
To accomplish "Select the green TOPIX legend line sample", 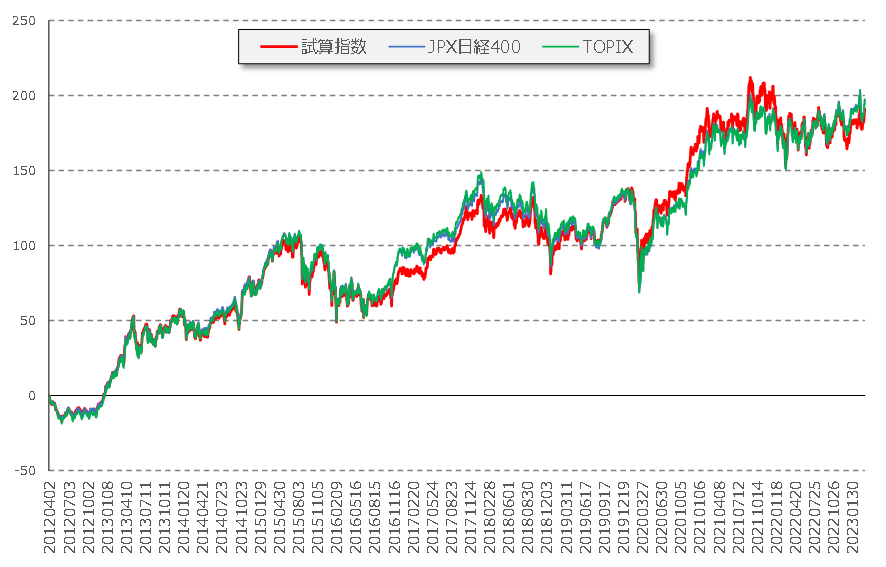I will (558, 46).
